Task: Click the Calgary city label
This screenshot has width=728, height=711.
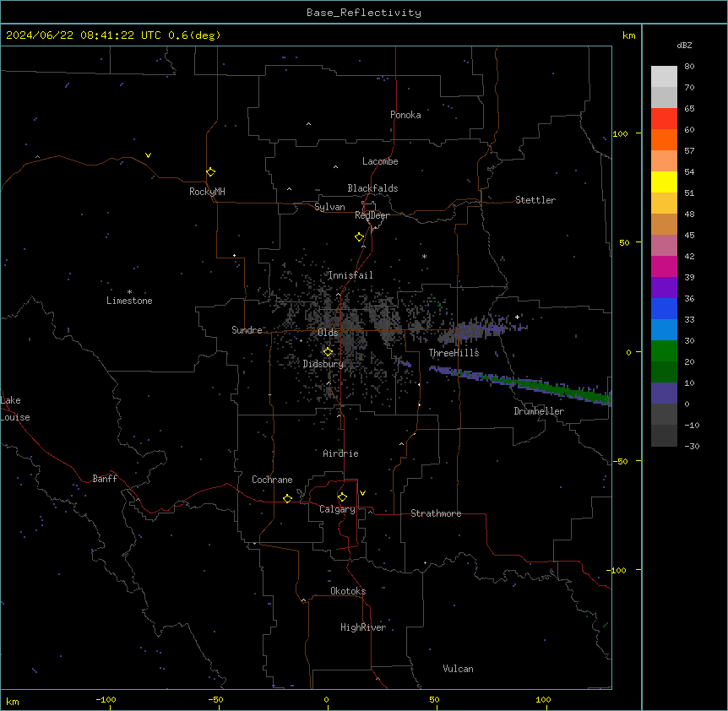Action: pos(337,509)
